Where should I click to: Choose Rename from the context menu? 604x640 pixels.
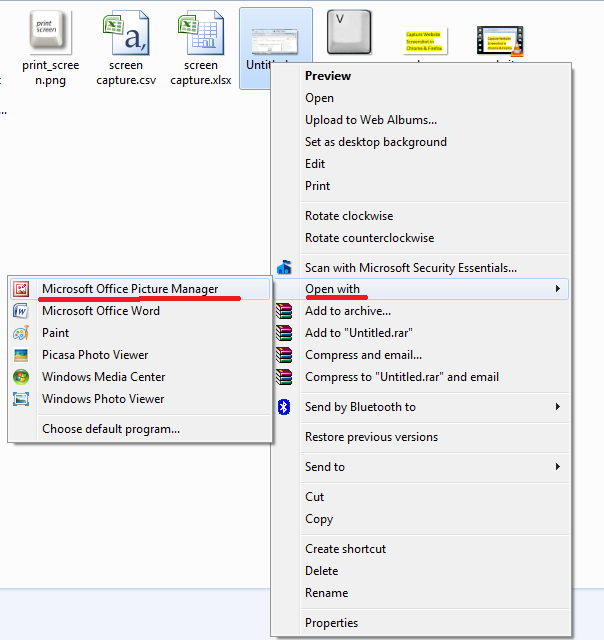tap(422, 593)
